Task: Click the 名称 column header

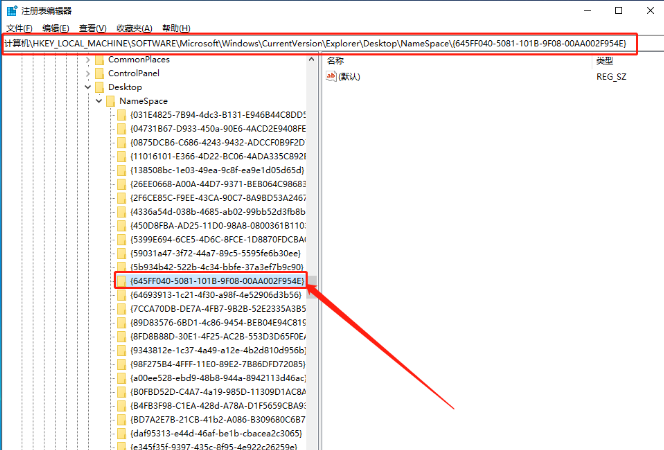Action: 335,61
